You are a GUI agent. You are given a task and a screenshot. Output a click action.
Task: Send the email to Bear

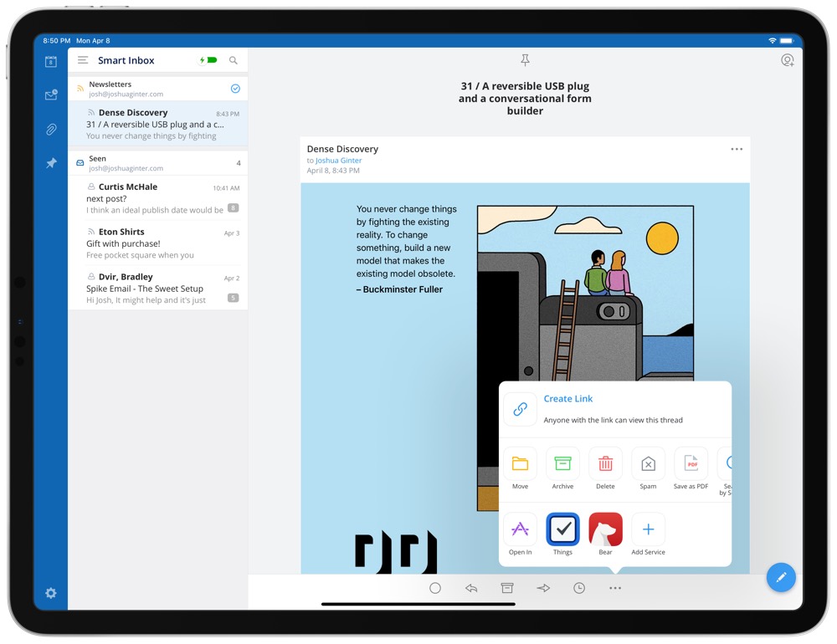point(605,529)
